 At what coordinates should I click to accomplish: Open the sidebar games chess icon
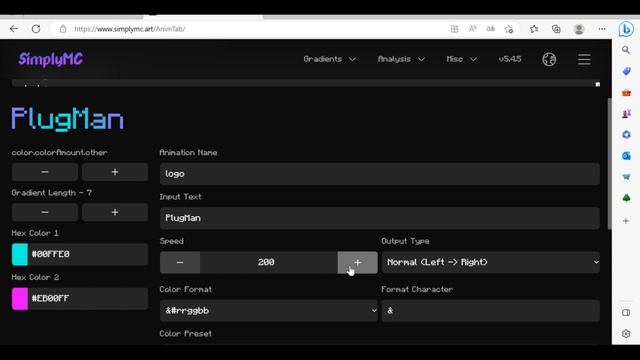click(626, 114)
